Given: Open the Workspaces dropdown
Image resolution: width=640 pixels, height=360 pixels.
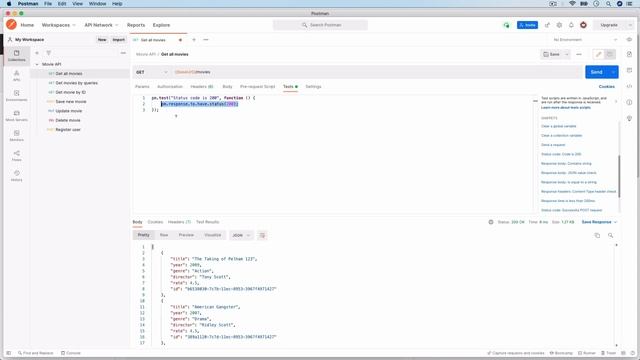Looking at the screenshot, I should (58, 25).
